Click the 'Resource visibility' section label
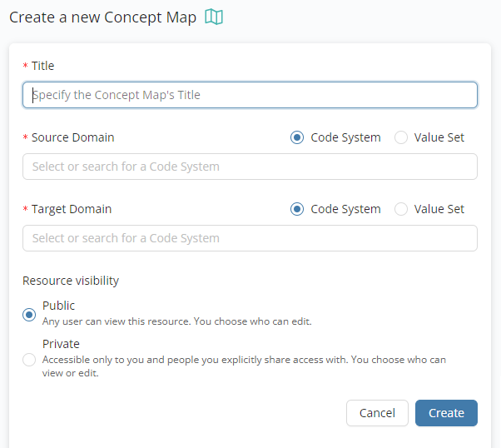501x448 pixels. coord(71,281)
